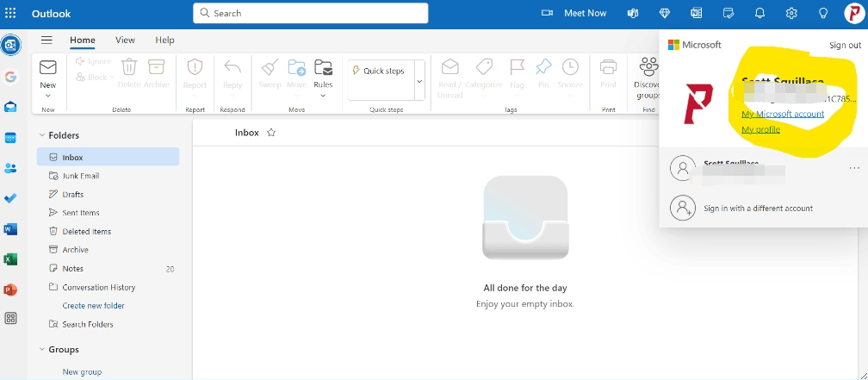Select the Notes folder

[108, 269]
